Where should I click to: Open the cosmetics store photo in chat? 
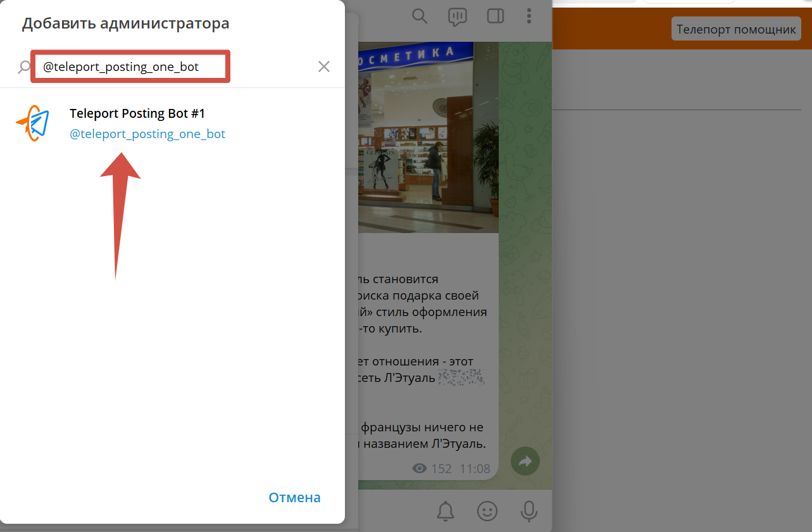[428, 137]
